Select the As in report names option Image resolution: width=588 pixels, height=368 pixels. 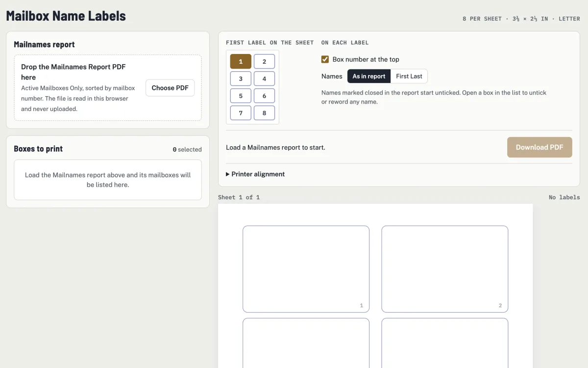click(x=369, y=76)
